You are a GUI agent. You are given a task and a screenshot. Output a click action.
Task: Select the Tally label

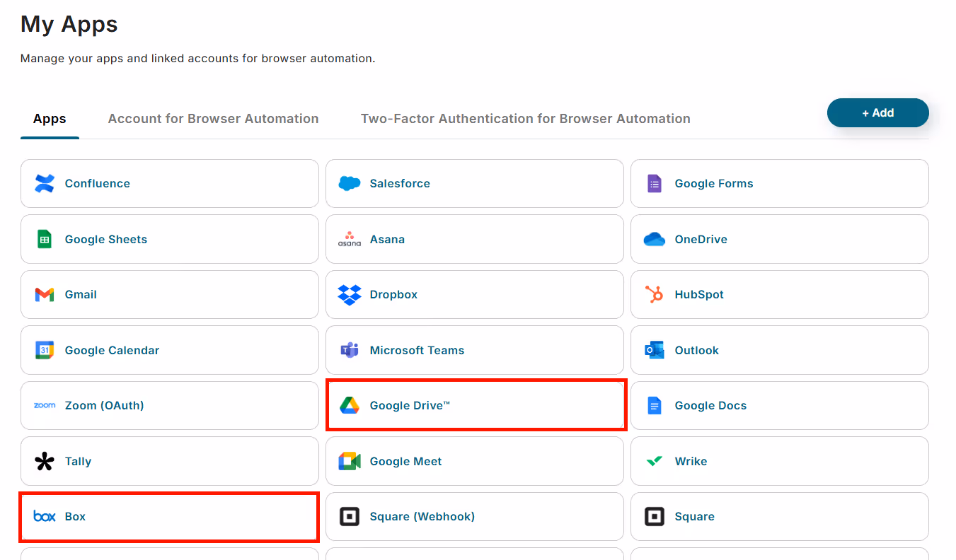click(78, 461)
